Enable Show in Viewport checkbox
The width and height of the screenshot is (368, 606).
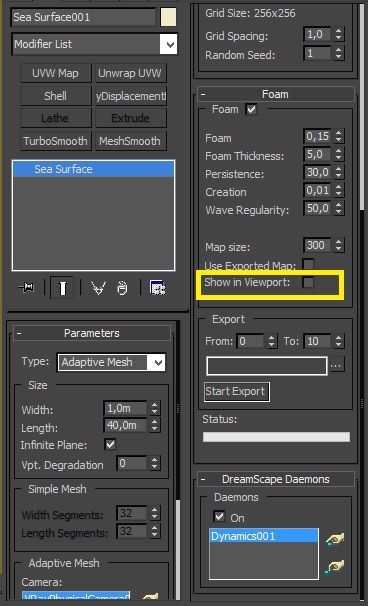[308, 283]
